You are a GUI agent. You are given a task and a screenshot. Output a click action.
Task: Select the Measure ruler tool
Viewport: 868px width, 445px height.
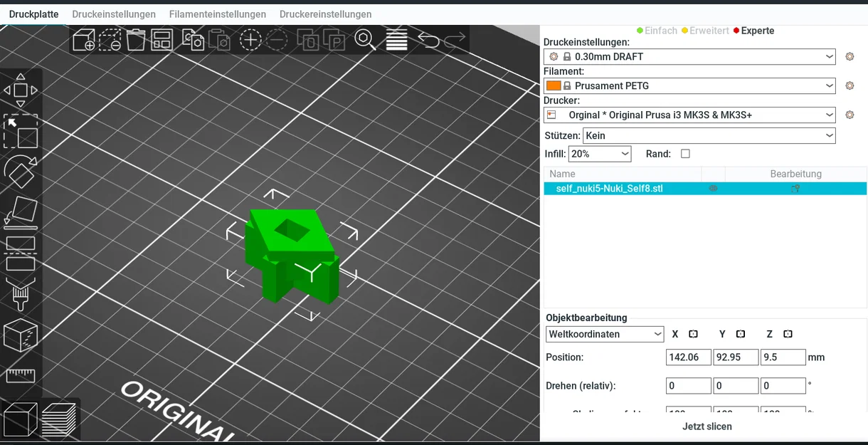21,375
